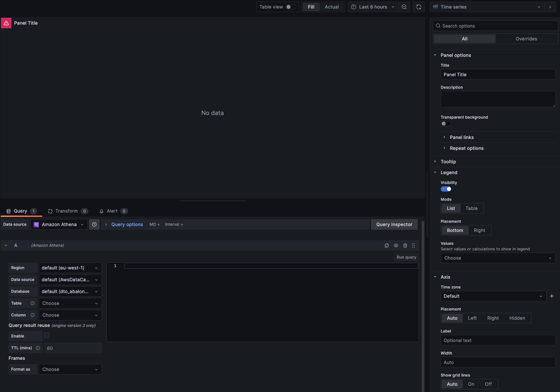Image resolution: width=560 pixels, height=392 pixels.
Task: Open the Time series visualization picker
Action: tap(487, 7)
